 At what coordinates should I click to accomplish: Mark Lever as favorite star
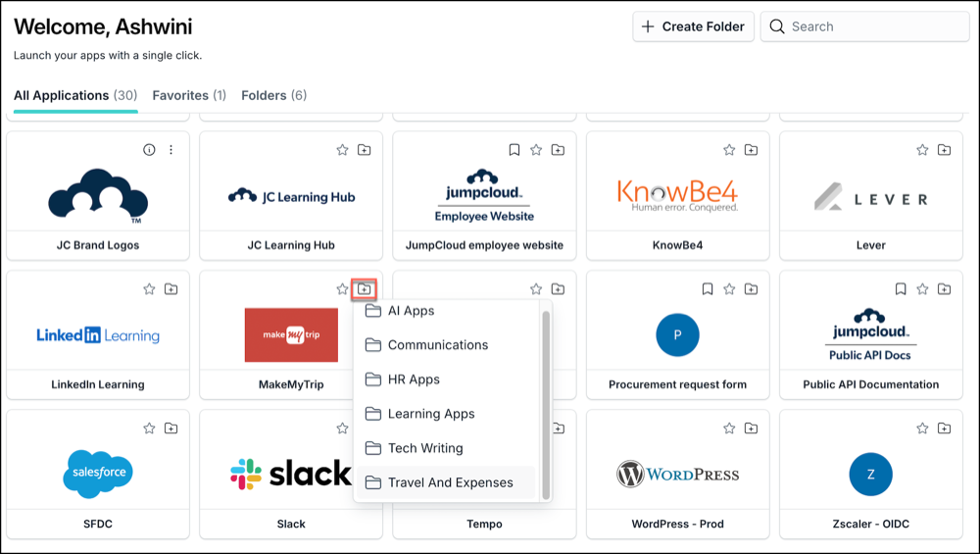tap(922, 149)
